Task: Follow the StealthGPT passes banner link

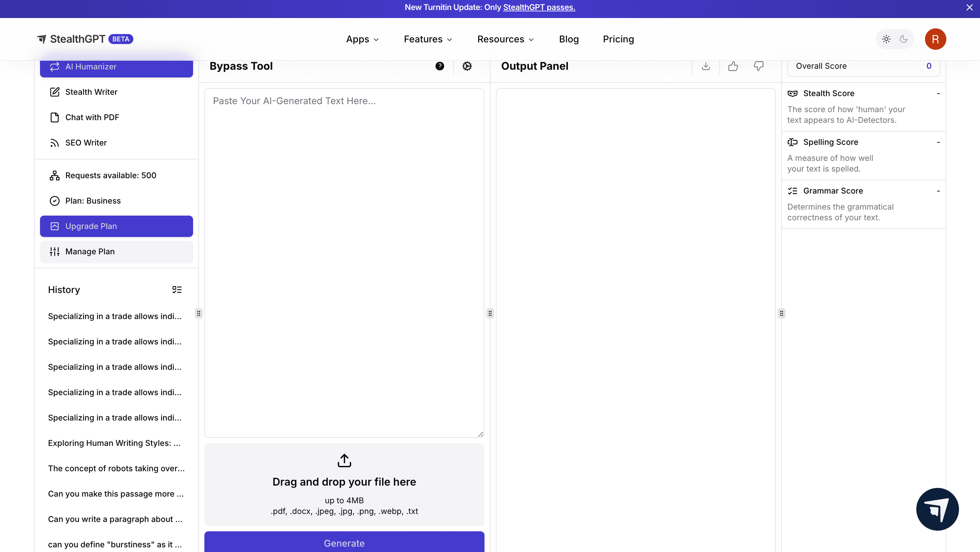Action: (x=539, y=7)
